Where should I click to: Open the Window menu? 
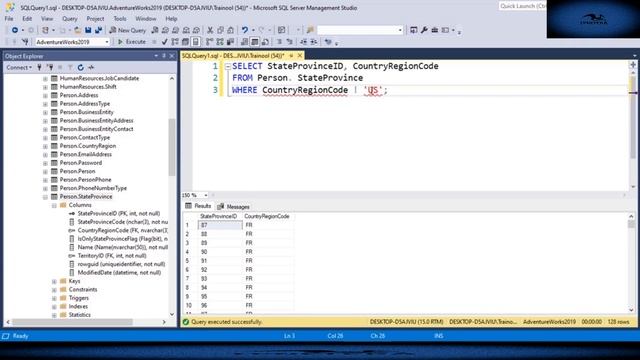click(x=146, y=19)
